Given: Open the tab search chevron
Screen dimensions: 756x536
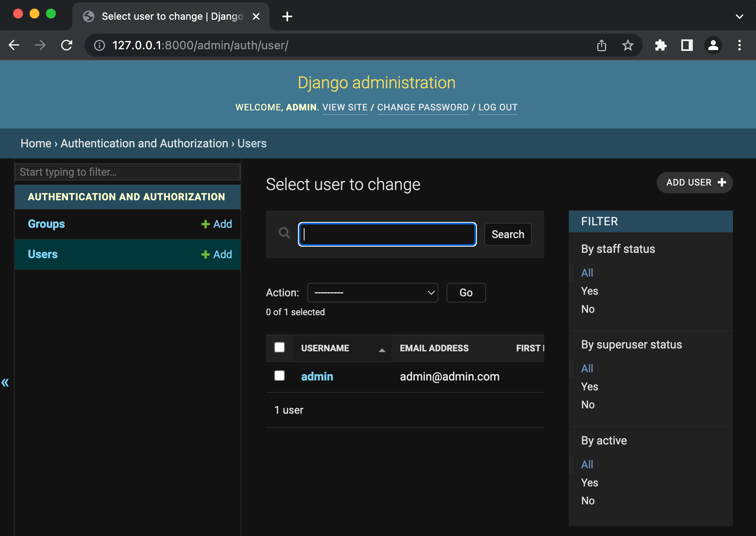Looking at the screenshot, I should coord(740,16).
